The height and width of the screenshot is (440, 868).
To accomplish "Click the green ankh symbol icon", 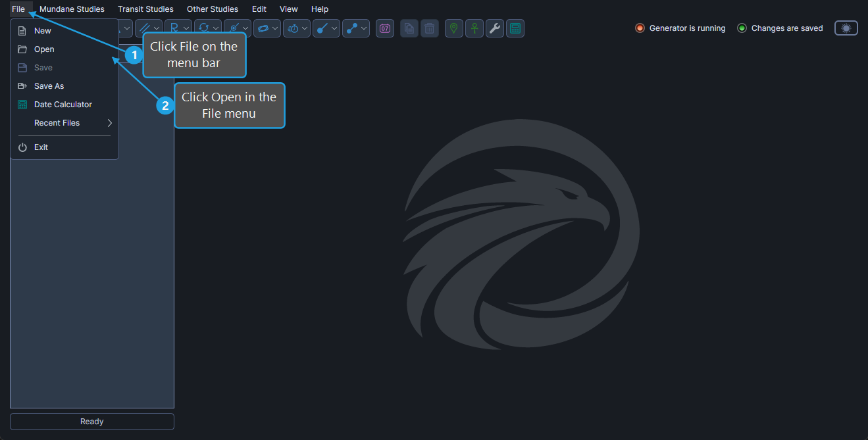I will (474, 28).
